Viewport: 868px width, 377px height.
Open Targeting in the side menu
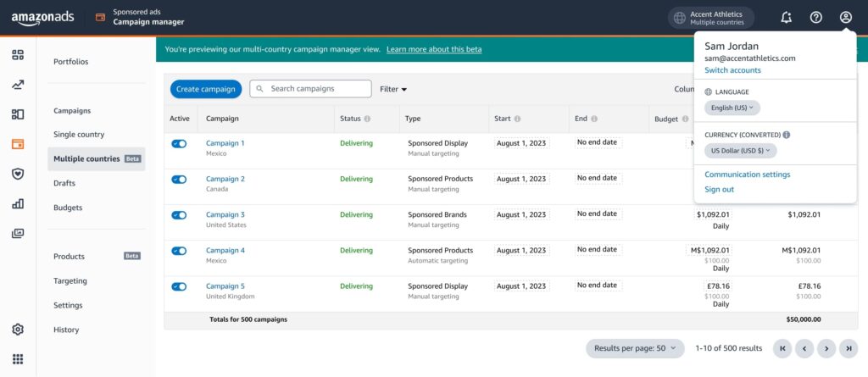pyautogui.click(x=70, y=280)
